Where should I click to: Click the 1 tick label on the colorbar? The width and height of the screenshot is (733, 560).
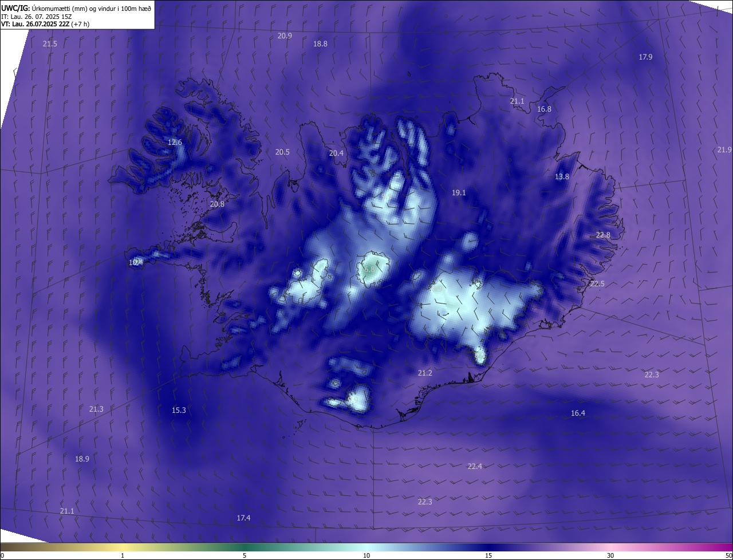(123, 555)
